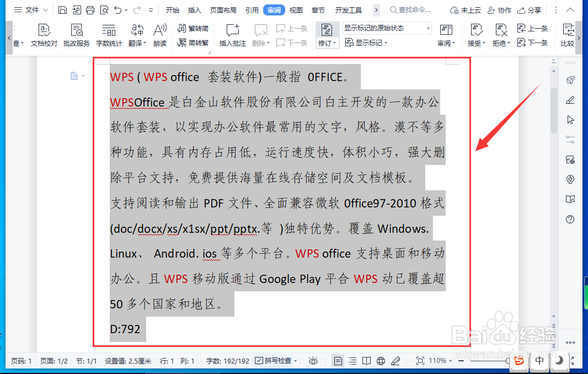
Task: Collapse the ribbon with up chevron
Action: [x=570, y=10]
